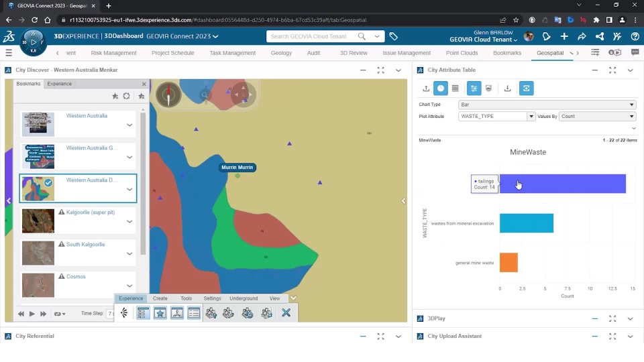Click the search magnifier icon
The height and width of the screenshot is (362, 644).
click(362, 36)
